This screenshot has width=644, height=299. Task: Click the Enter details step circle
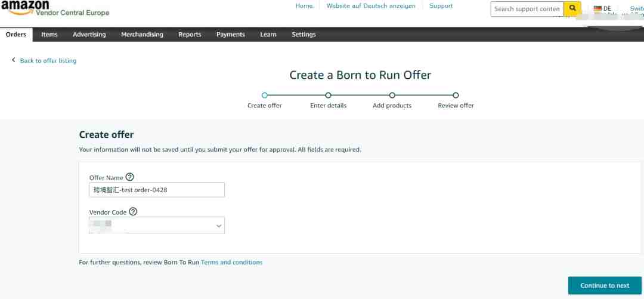[x=328, y=95]
